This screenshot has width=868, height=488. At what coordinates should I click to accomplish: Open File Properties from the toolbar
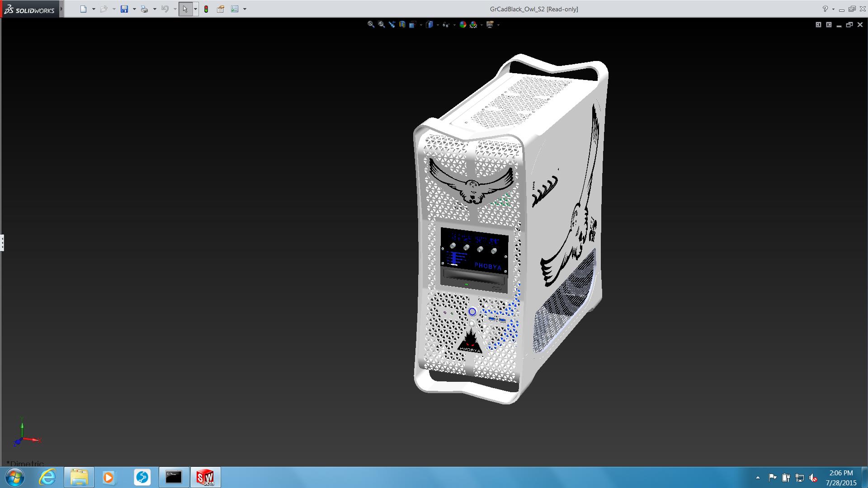[221, 9]
